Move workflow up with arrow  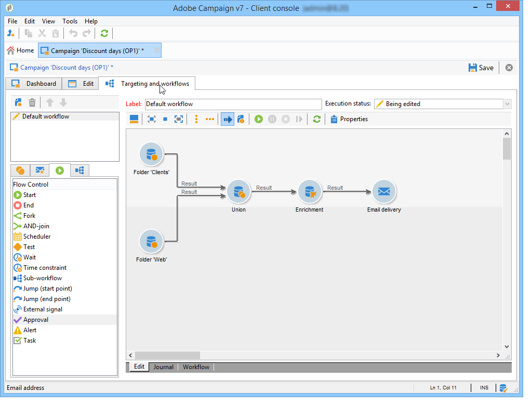click(50, 102)
